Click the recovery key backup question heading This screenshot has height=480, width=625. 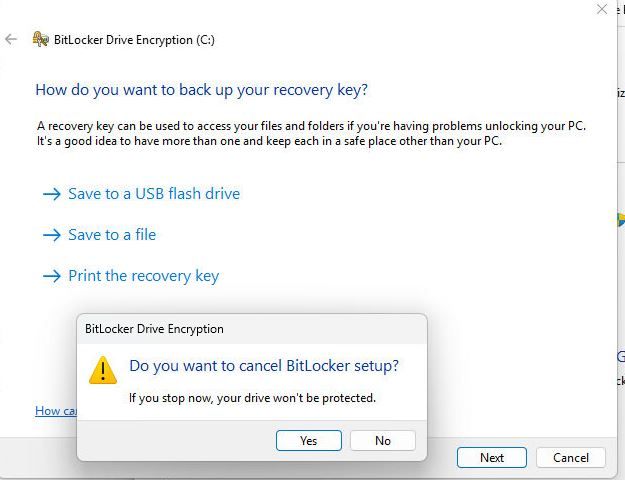pyautogui.click(x=201, y=90)
